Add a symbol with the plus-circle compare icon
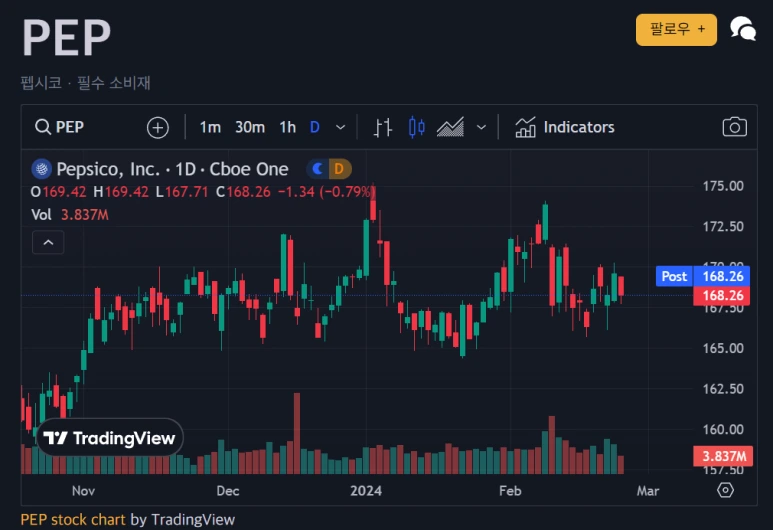The height and width of the screenshot is (530, 773). [158, 128]
